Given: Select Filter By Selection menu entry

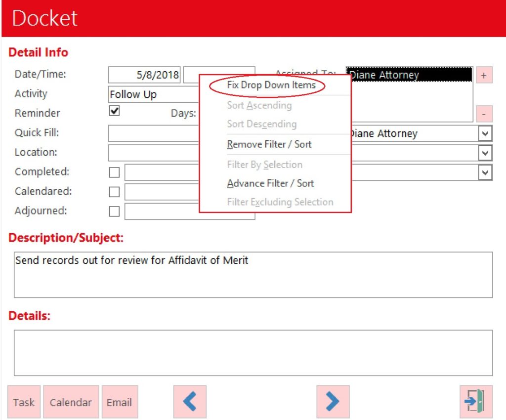Looking at the screenshot, I should click(x=265, y=165).
